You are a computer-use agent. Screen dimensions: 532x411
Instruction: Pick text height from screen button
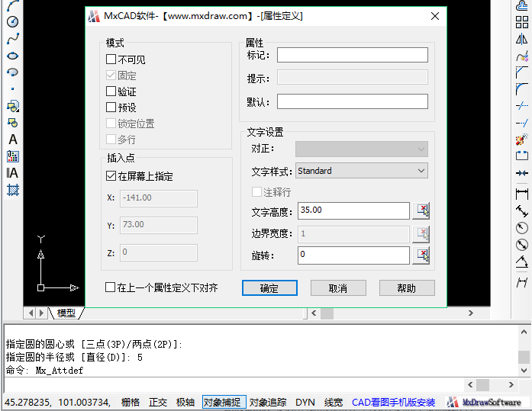pyautogui.click(x=421, y=211)
